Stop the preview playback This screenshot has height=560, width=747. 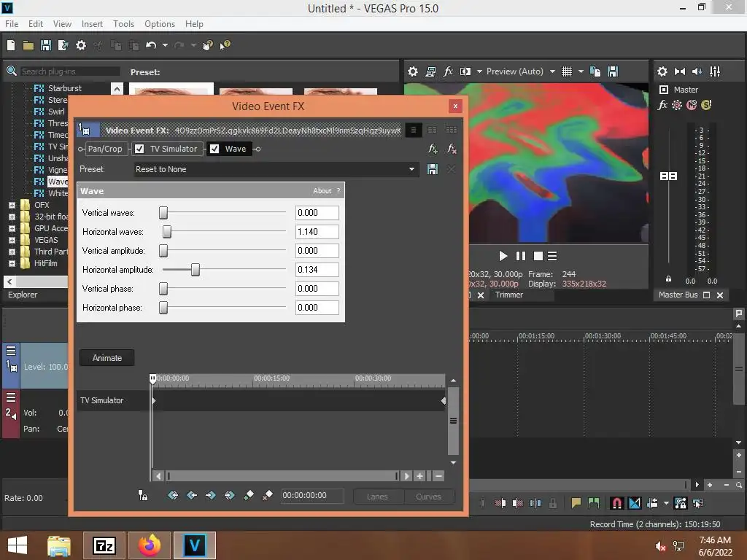[538, 256]
